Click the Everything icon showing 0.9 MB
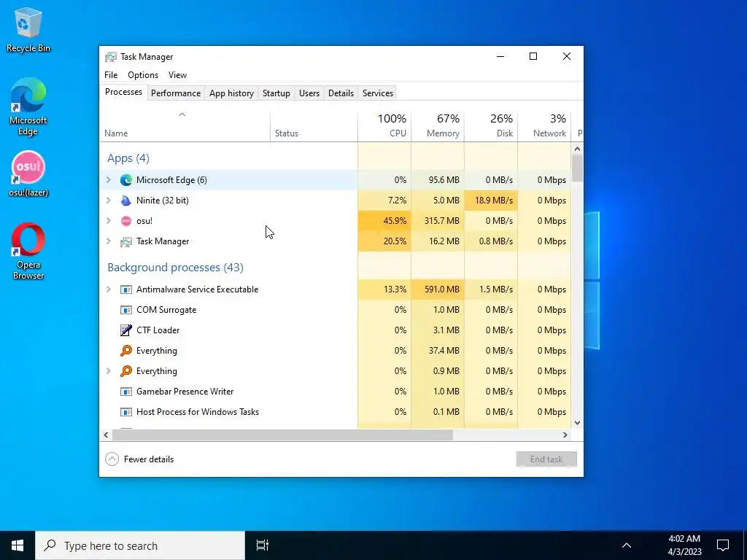Viewport: 747px width, 560px height. (x=125, y=371)
